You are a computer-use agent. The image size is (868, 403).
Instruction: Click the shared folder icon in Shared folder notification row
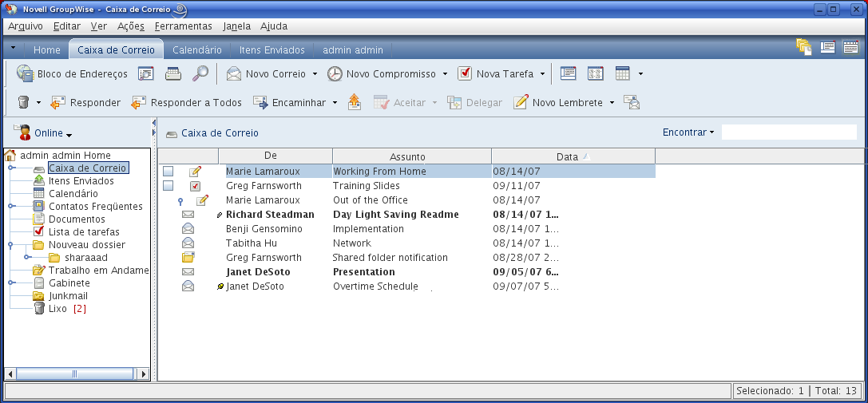point(188,258)
